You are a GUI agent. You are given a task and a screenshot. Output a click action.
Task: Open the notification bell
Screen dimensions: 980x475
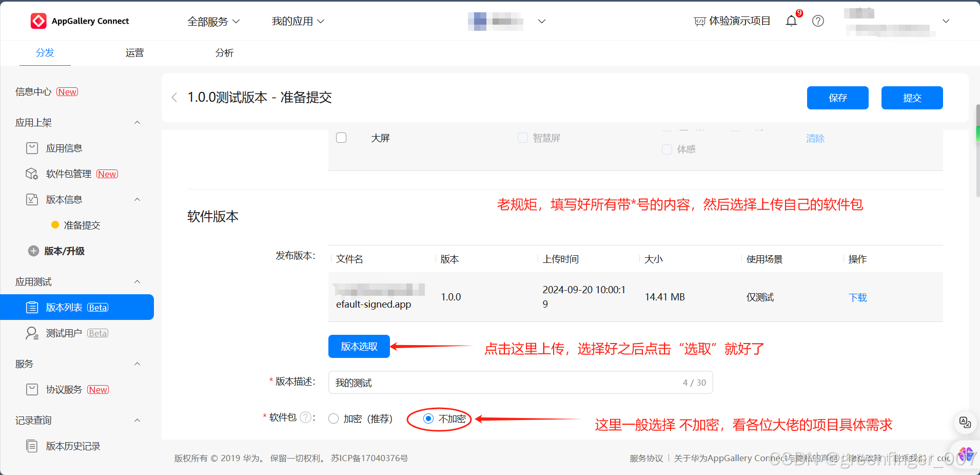click(791, 21)
